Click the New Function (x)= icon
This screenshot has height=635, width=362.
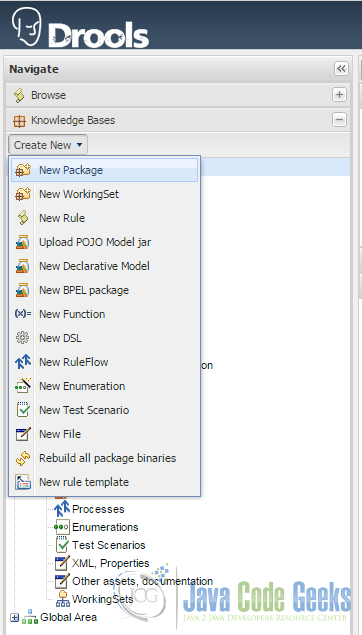tap(23, 314)
